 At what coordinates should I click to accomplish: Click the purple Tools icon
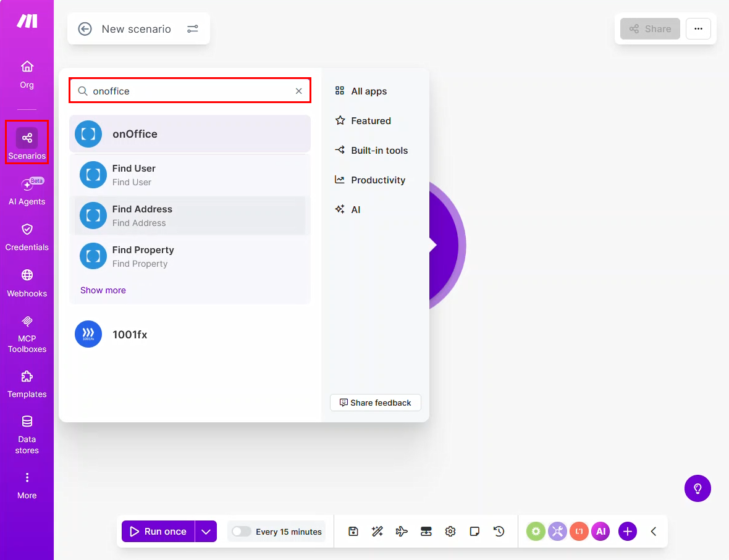tap(557, 531)
